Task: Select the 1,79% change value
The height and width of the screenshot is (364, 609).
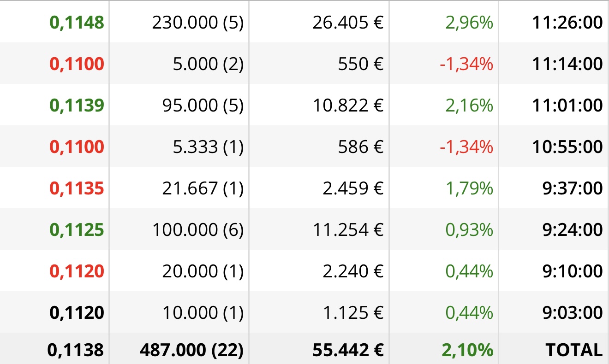Action: click(x=469, y=188)
